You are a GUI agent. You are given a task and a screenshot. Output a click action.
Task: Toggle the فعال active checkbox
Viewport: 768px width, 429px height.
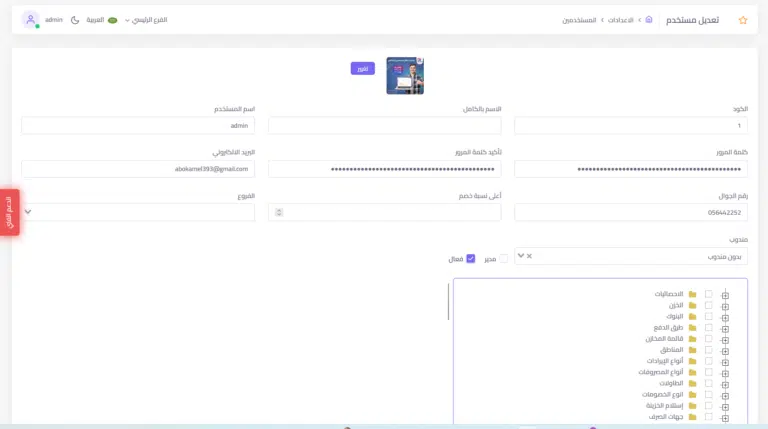[x=471, y=259]
